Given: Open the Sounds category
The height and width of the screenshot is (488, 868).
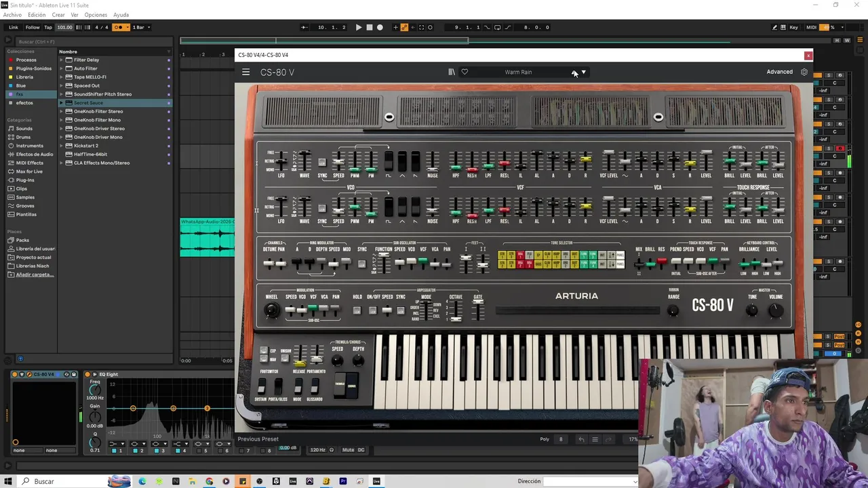Looking at the screenshot, I should point(24,129).
